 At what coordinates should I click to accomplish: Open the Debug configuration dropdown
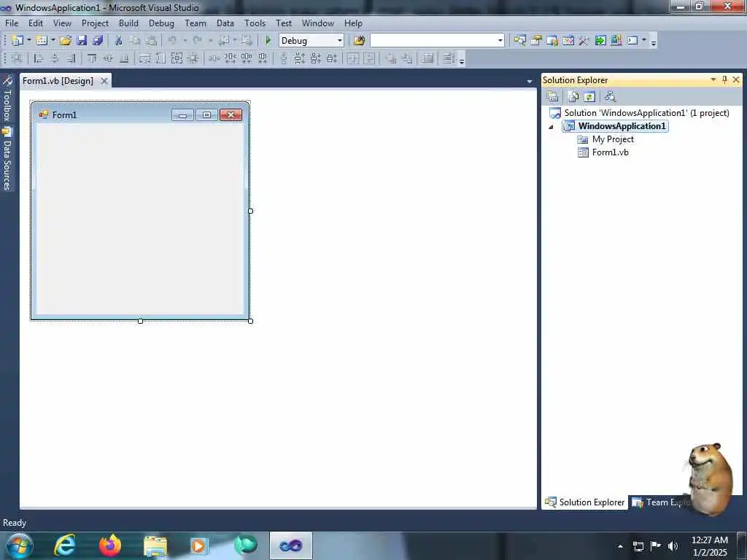340,41
